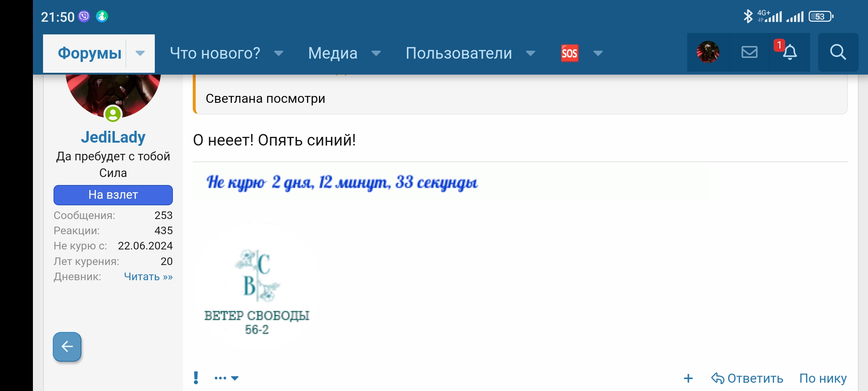Expand the Форумы dropdown arrow
The width and height of the screenshot is (868, 391).
click(x=140, y=53)
